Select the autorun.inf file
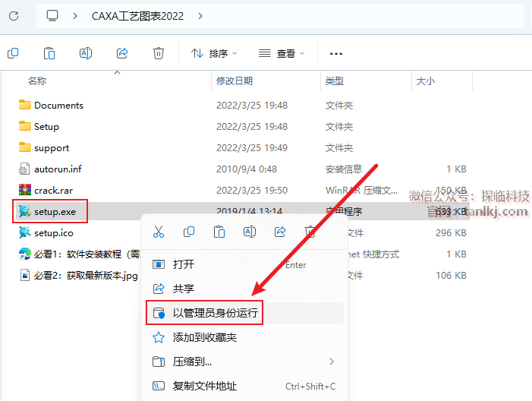532x401 pixels. click(58, 169)
